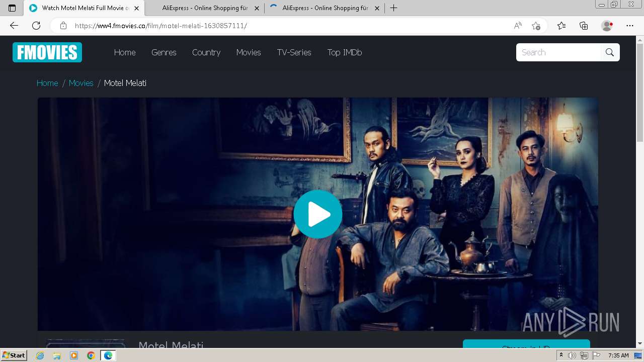This screenshot has width=644, height=362.
Task: Switch to first AliExpress tab
Action: pos(205,8)
